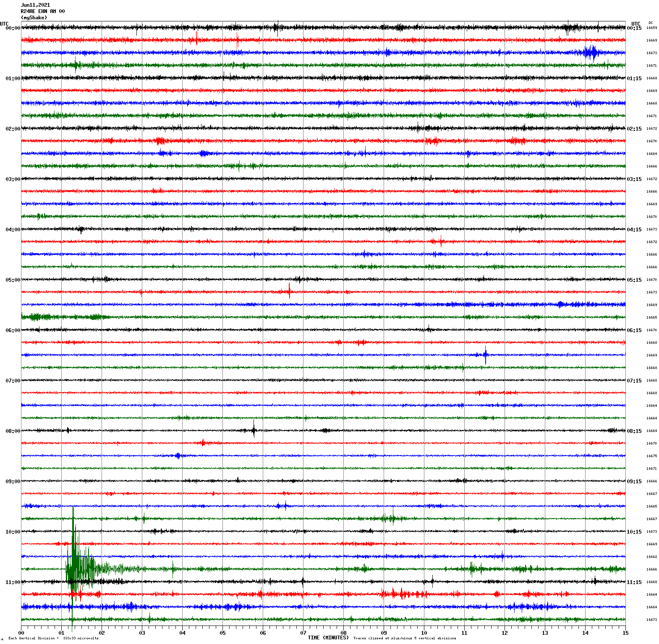
Task: Click the '10:00' left time label
Action: point(13,532)
